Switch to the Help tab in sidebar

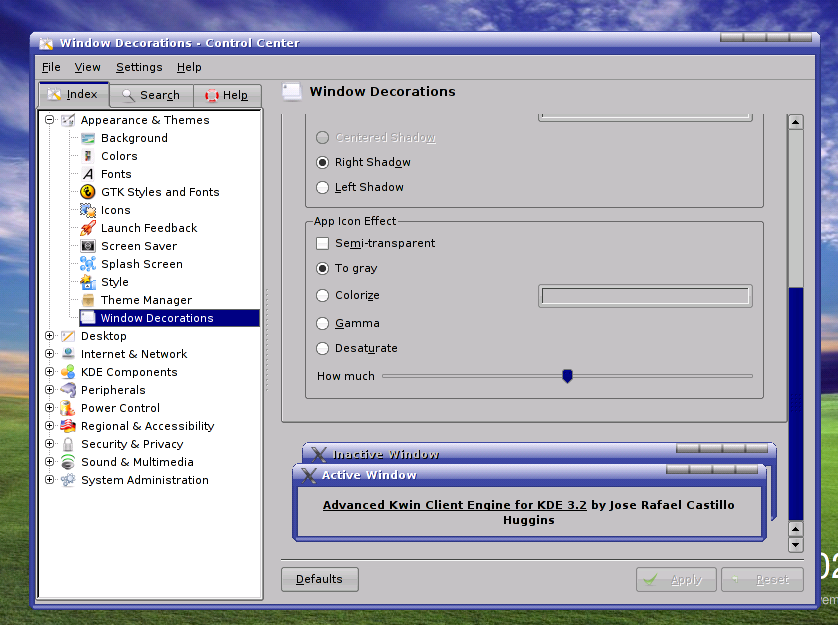point(227,96)
